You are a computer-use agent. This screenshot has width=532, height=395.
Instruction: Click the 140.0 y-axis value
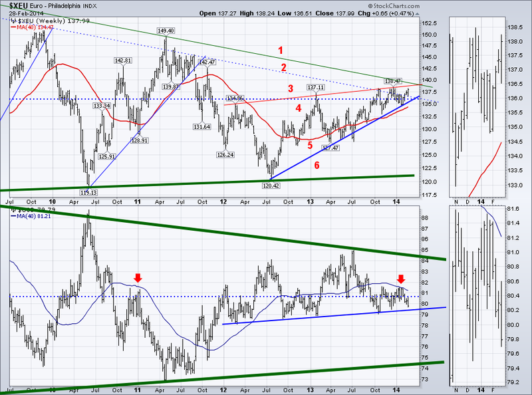(429, 80)
